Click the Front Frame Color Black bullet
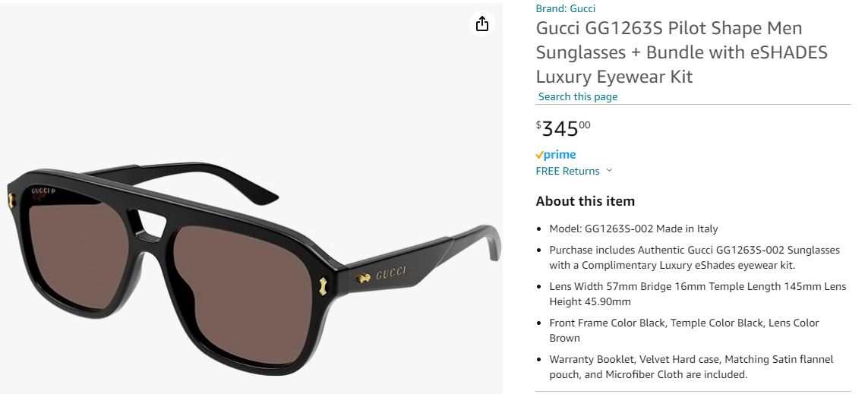 coord(683,330)
